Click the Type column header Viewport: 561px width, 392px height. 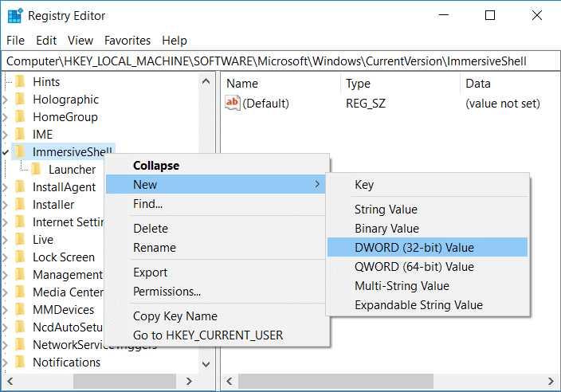click(358, 84)
